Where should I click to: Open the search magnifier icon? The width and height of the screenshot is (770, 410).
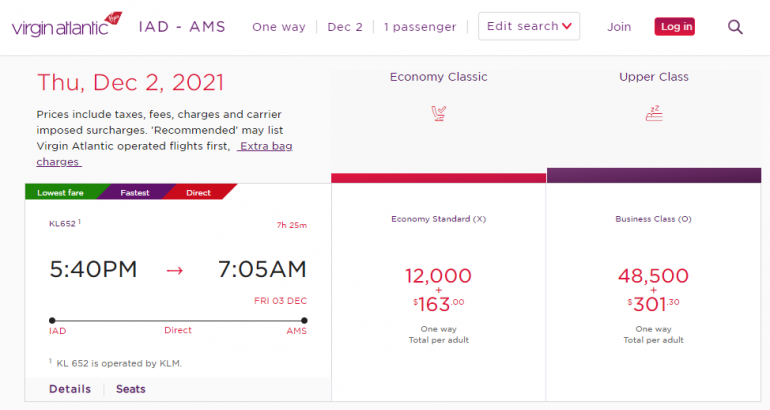[735, 27]
